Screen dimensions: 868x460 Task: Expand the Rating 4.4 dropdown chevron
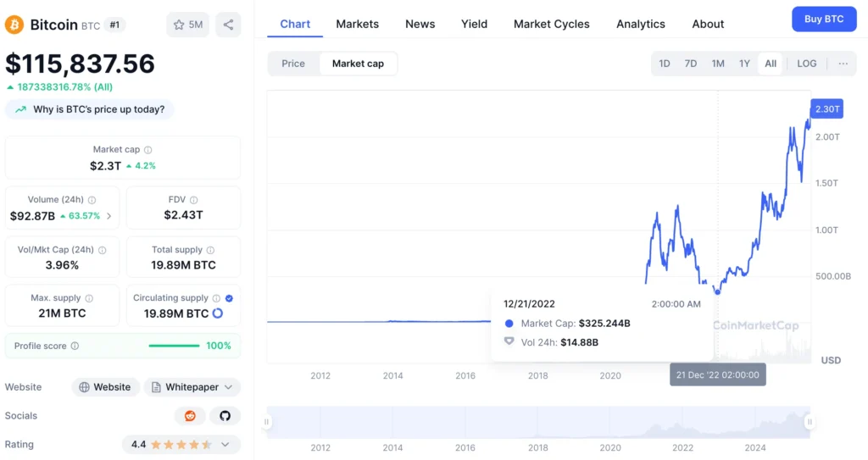(225, 445)
